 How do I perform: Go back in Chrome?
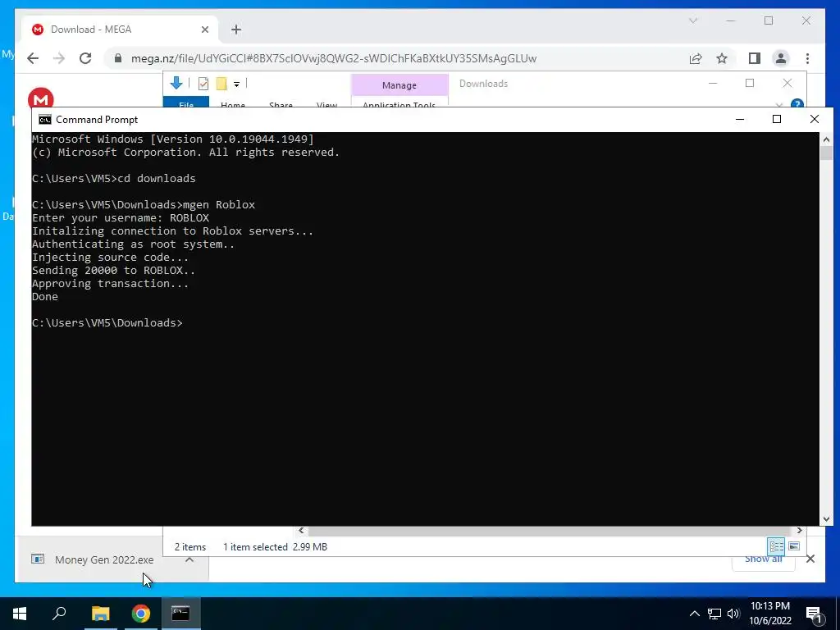33,58
